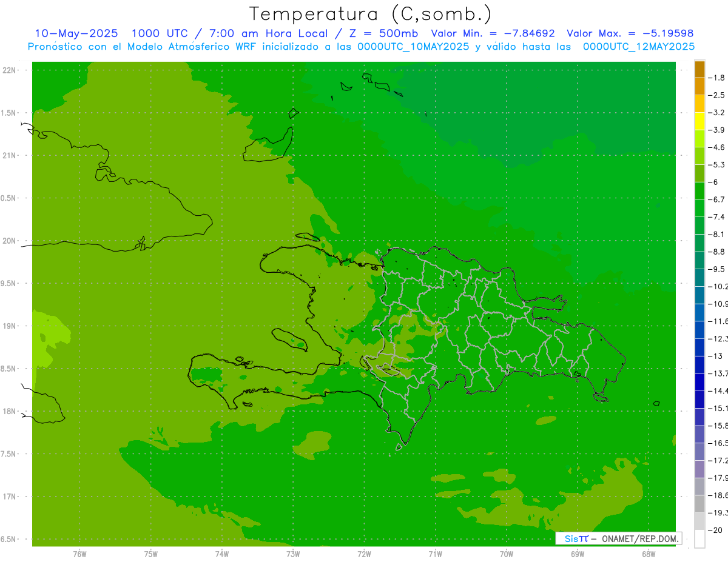Click 'Valor Max. = -5.19598' text
Viewport: 728px width, 562px height.
tap(630, 33)
